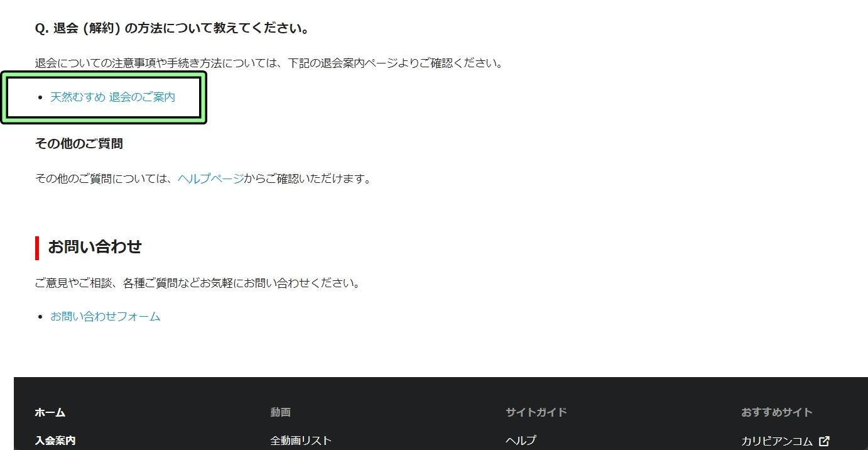Select ヘルプ under サイトガイド
This screenshot has height=450, width=868.
pyautogui.click(x=521, y=441)
